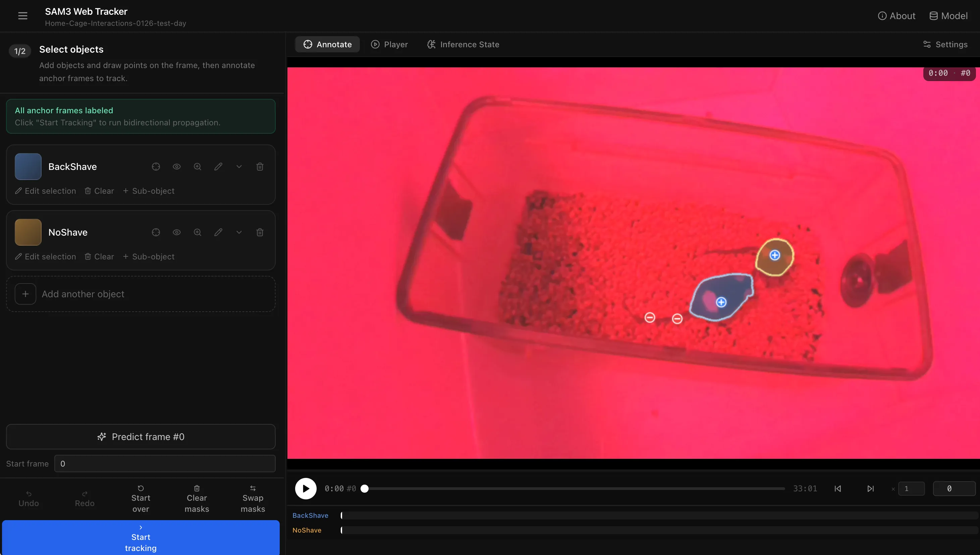Skip to the next frame
The width and height of the screenshot is (980, 555).
coord(871,489)
